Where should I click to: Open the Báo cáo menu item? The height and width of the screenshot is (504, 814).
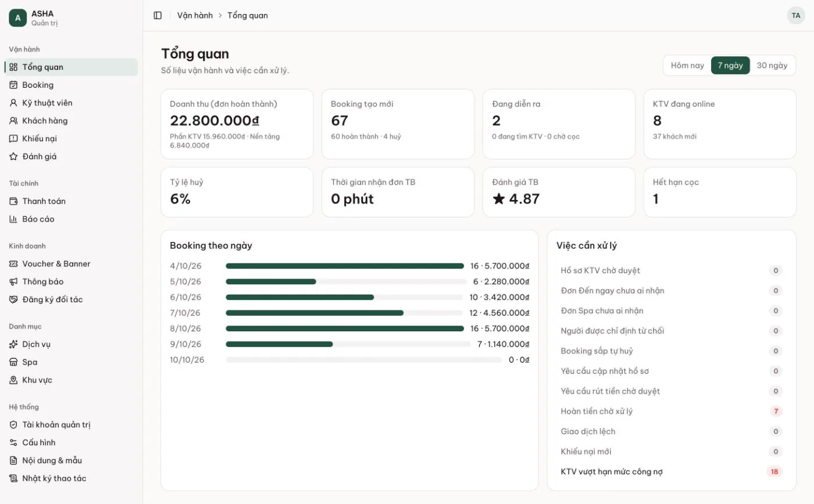pyautogui.click(x=71, y=219)
